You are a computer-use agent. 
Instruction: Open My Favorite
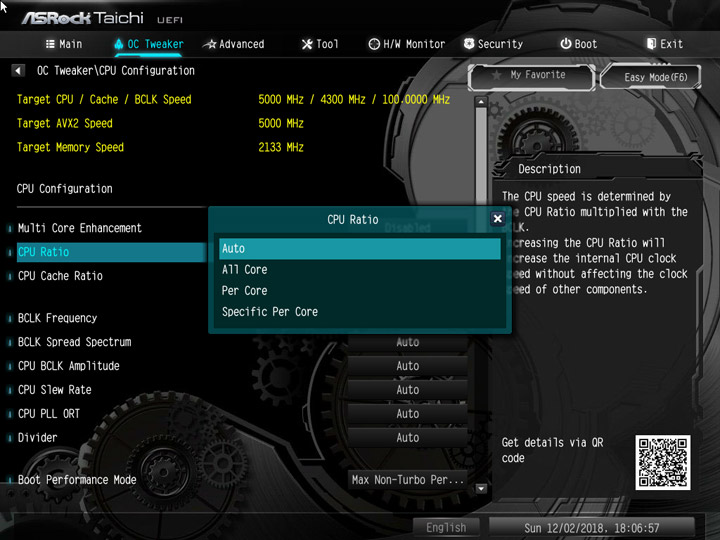point(532,76)
